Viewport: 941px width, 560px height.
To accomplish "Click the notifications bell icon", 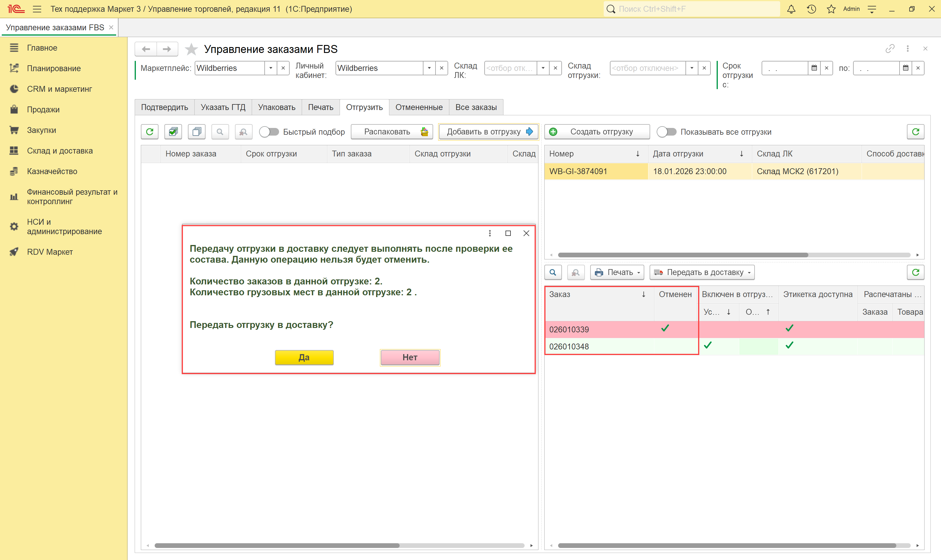I will click(x=791, y=9).
